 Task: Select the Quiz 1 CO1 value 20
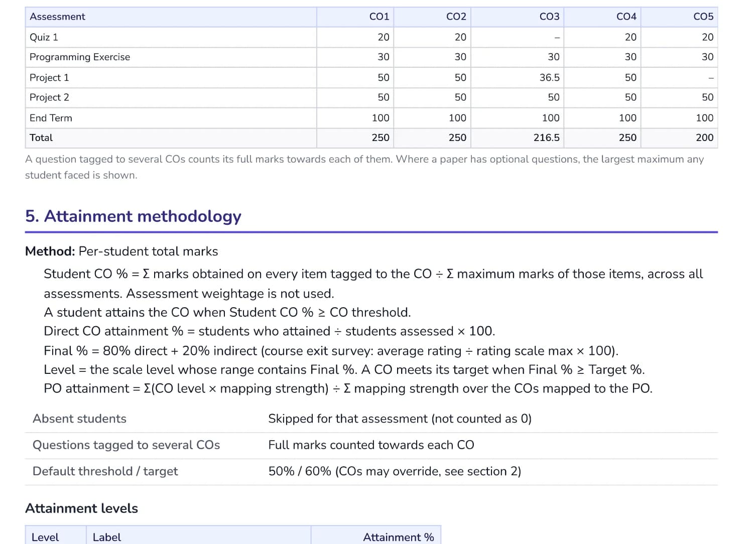384,37
